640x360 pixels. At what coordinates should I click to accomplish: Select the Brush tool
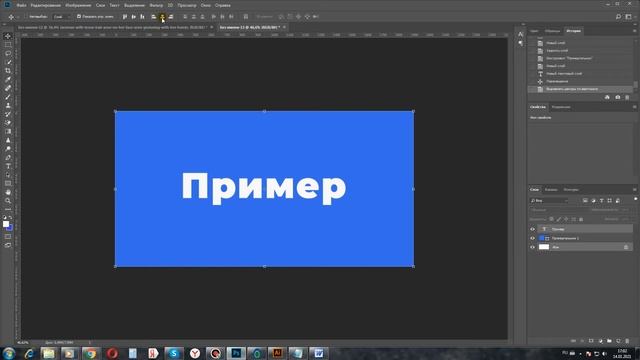8,97
